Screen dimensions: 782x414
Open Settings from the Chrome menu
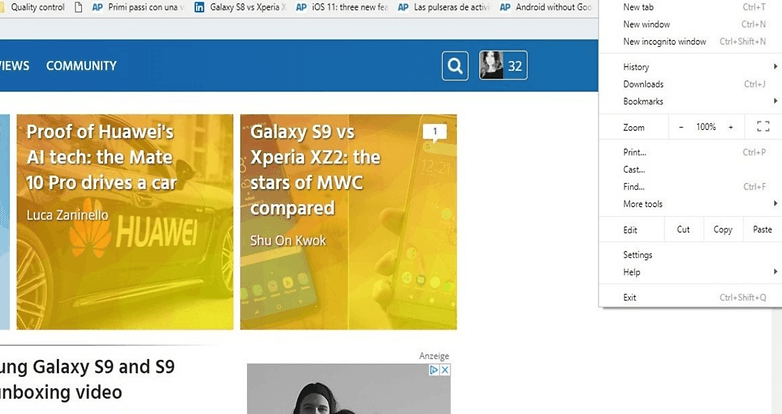[690, 255]
